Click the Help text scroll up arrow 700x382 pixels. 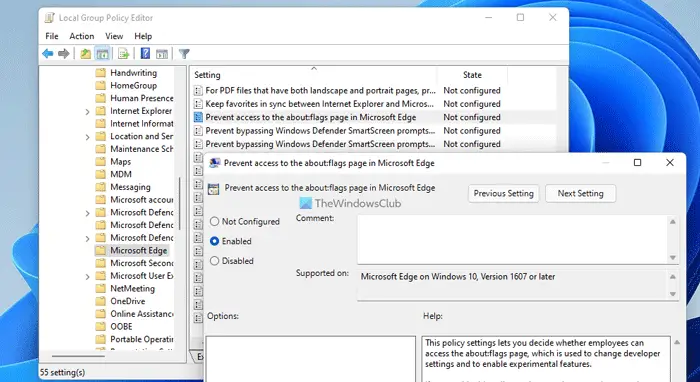point(677,342)
